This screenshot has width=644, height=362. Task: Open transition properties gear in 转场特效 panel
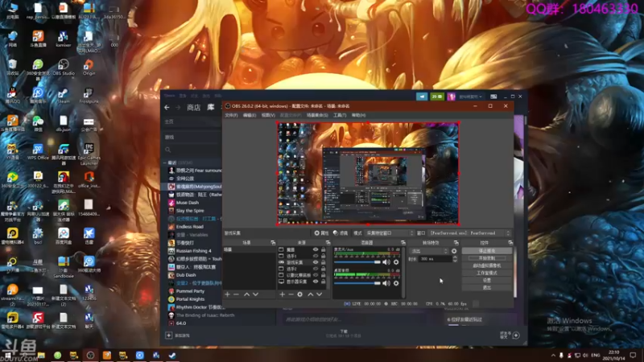(454, 251)
